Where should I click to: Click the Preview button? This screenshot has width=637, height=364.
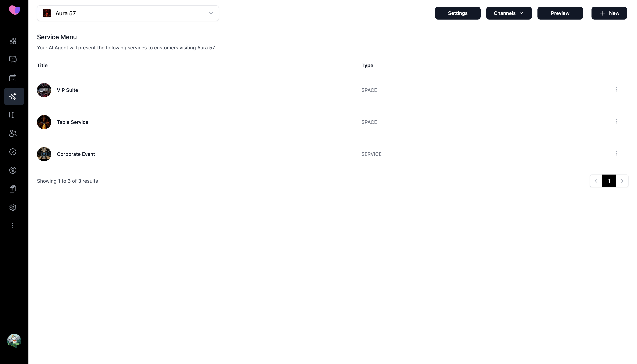coord(560,13)
